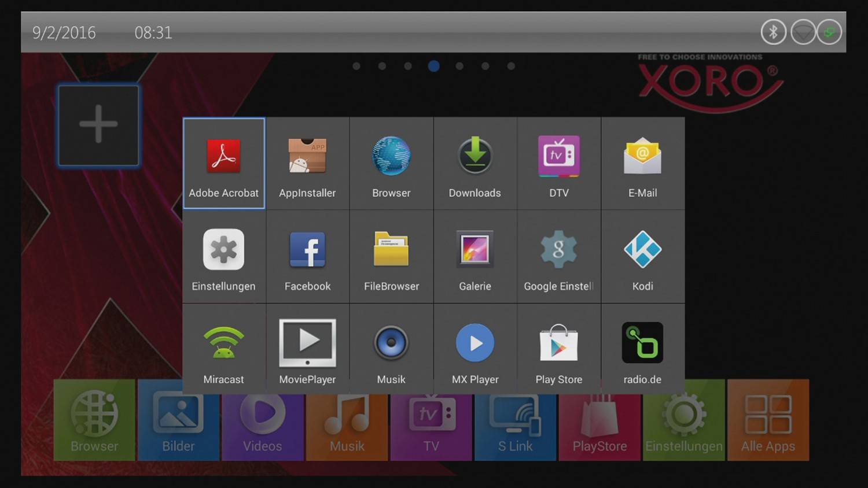Open the Miracast app

224,349
